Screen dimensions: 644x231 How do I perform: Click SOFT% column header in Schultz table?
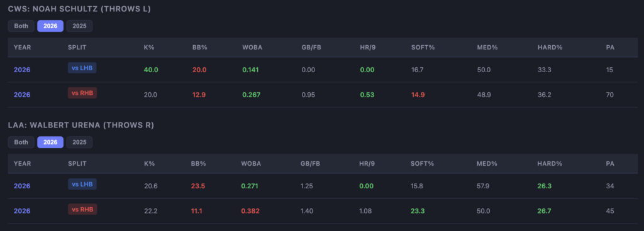423,47
